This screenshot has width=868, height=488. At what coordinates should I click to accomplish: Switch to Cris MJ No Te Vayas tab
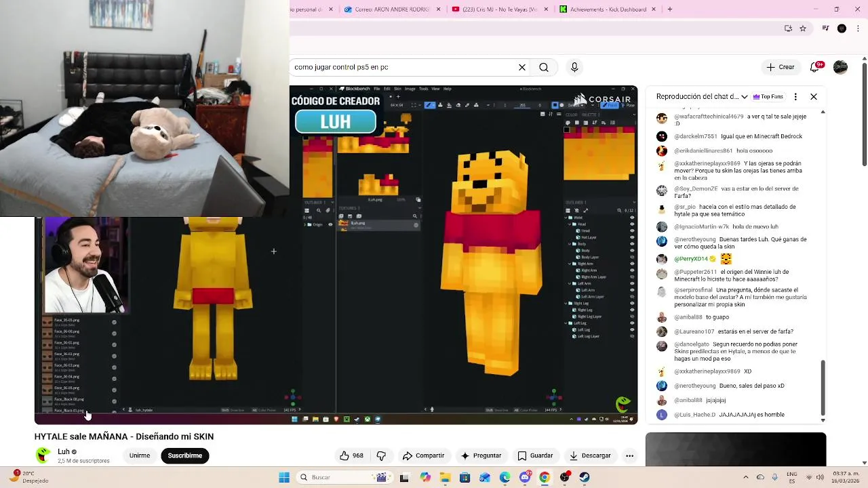pos(498,9)
